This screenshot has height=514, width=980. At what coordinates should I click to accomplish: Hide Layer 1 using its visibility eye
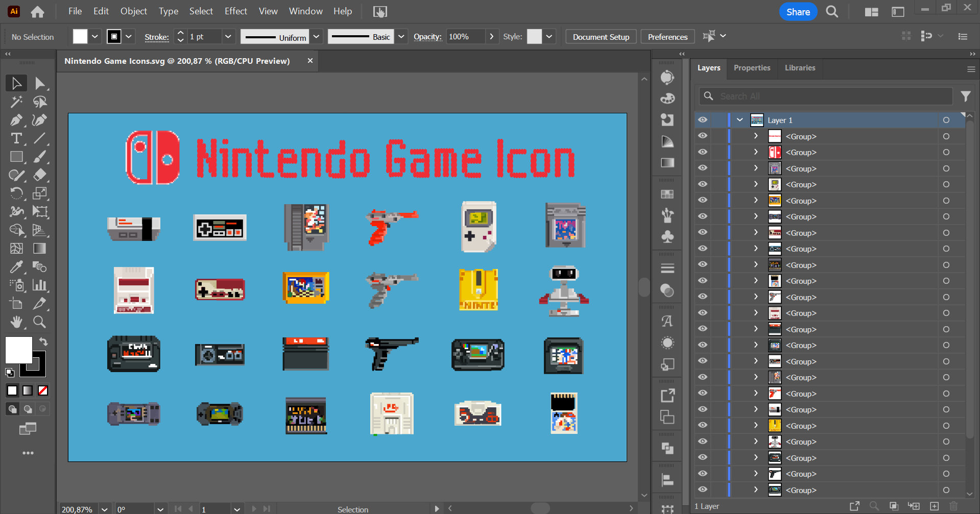(703, 120)
